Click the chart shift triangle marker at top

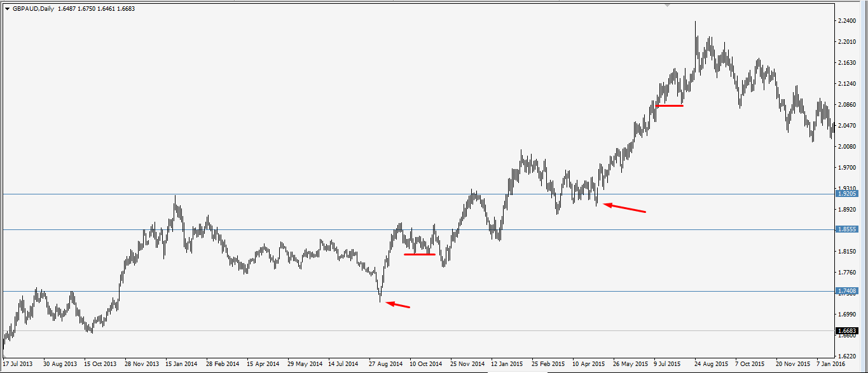point(666,6)
